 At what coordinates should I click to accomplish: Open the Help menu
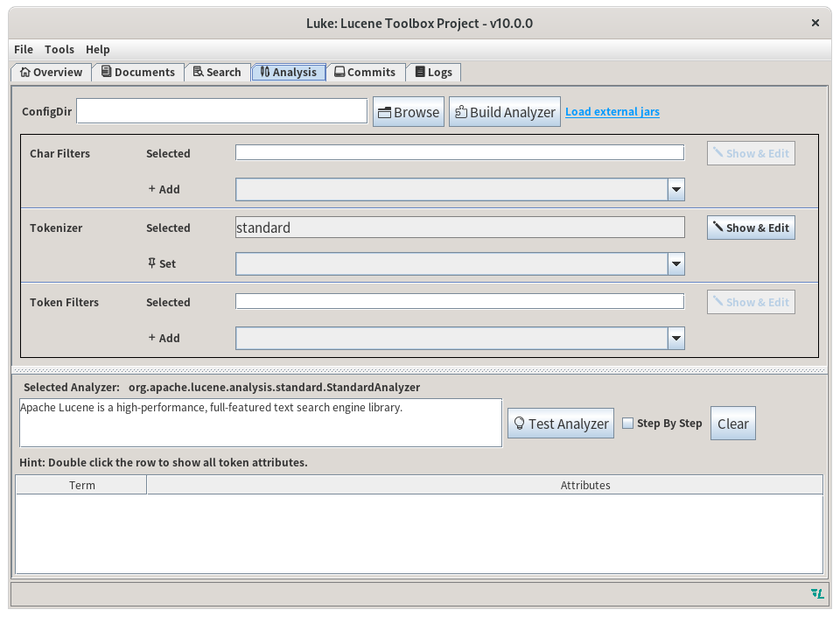click(x=97, y=49)
